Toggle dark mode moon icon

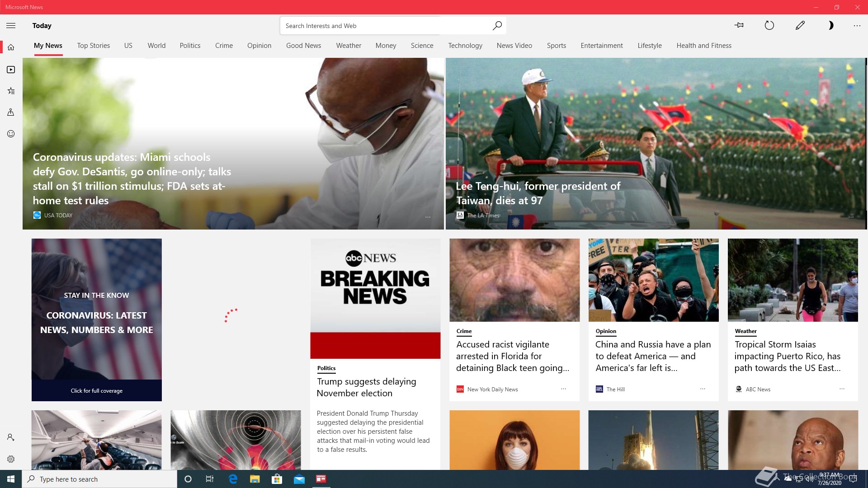(830, 25)
